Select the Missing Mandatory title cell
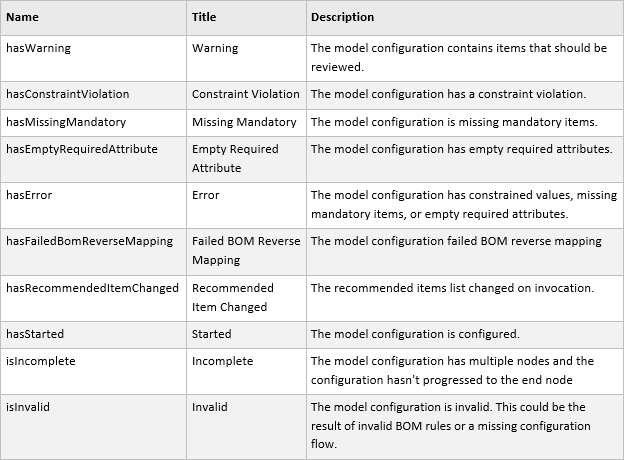The height and width of the screenshot is (460, 624). 244,122
